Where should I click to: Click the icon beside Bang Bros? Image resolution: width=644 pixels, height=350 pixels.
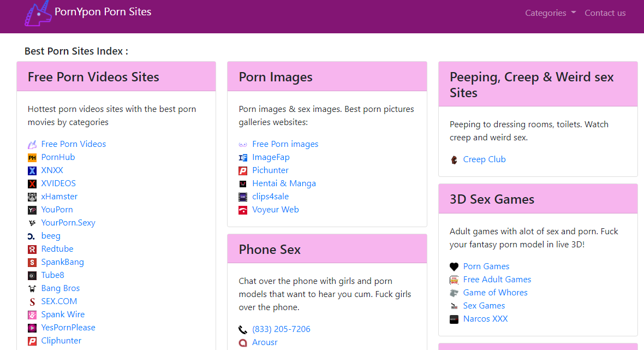tap(32, 288)
